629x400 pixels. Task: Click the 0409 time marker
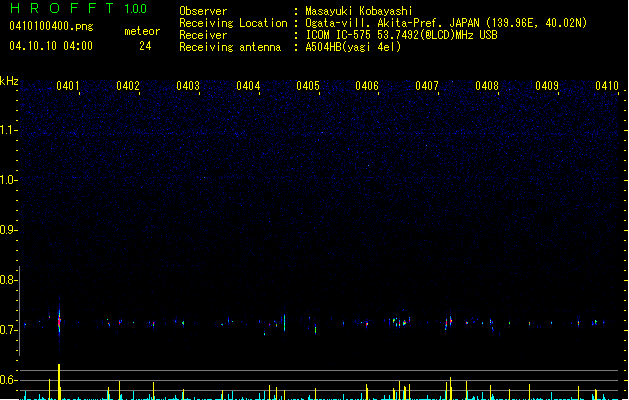click(547, 86)
